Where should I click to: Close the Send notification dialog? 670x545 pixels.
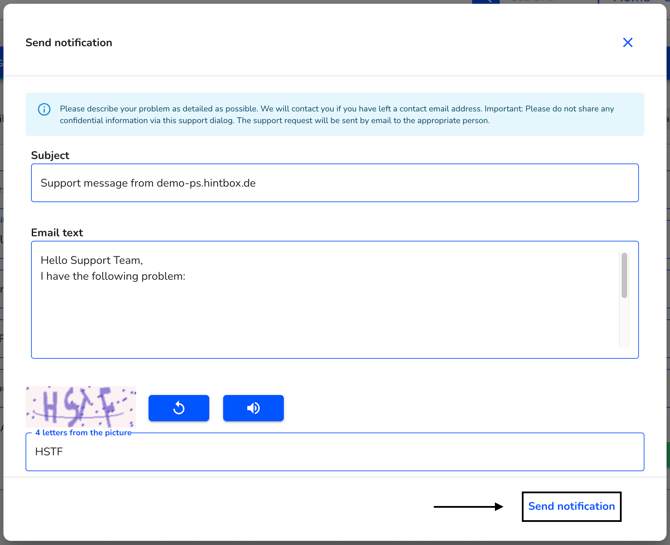point(627,42)
